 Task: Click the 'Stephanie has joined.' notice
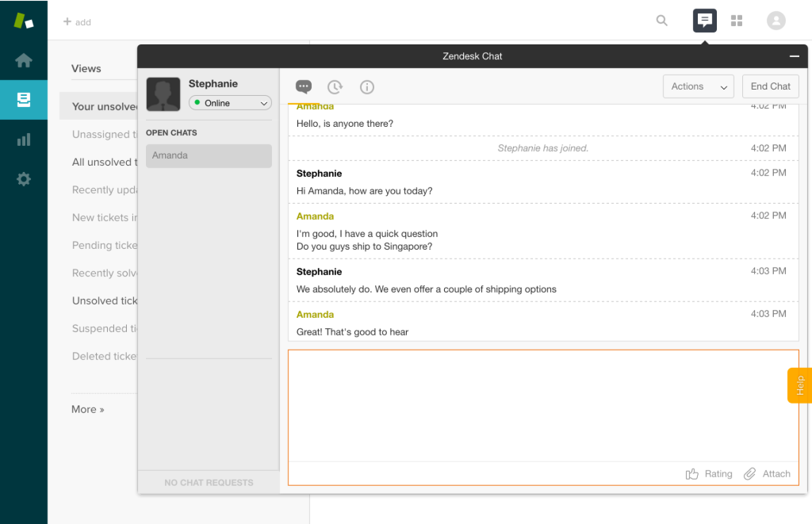pyautogui.click(x=542, y=148)
